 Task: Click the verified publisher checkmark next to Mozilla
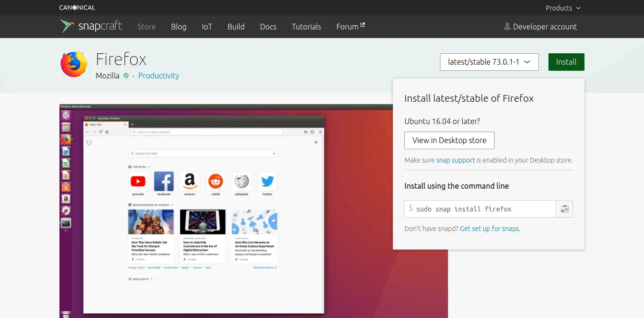tap(126, 76)
